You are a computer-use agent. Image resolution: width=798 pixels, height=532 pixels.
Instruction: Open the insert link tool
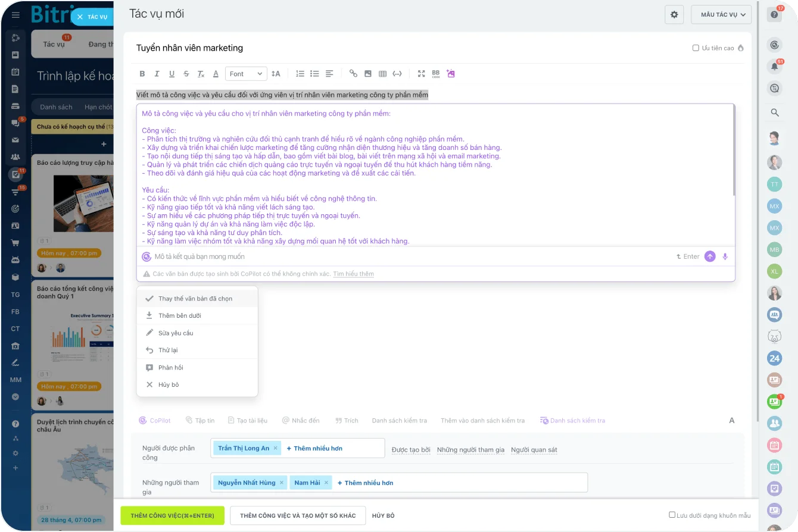(x=353, y=73)
